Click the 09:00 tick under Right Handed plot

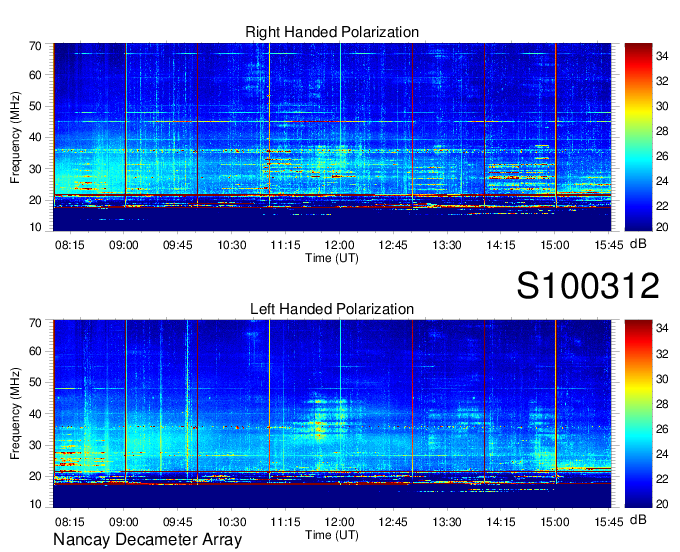point(124,245)
